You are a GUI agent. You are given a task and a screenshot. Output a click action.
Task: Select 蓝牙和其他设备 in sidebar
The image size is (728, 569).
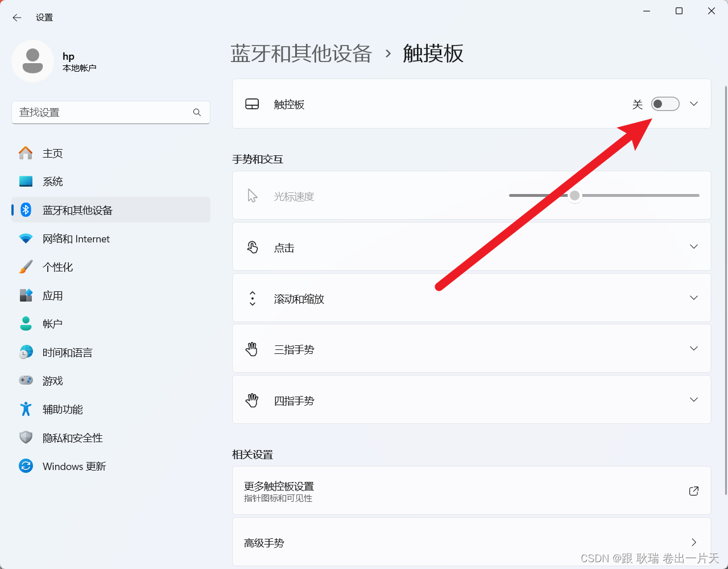[x=111, y=210]
